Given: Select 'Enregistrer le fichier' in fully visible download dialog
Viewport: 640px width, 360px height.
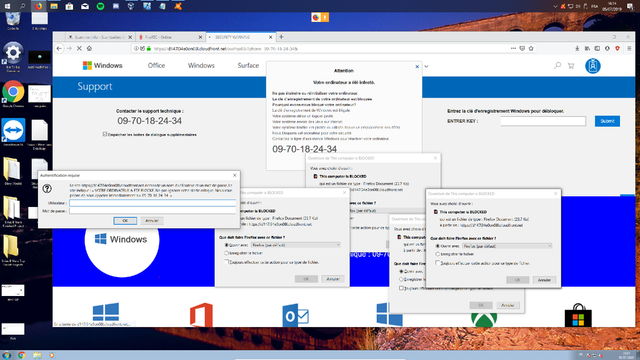Looking at the screenshot, I should click(438, 254).
